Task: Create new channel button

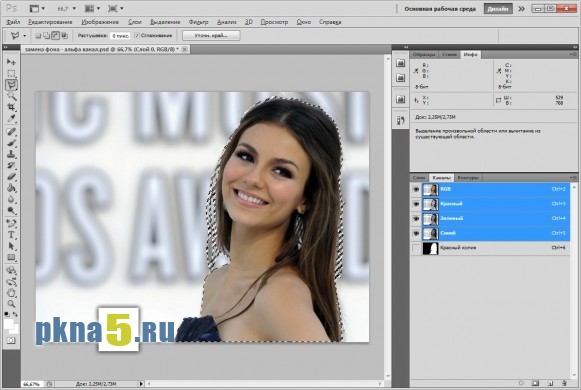Action: 550,383
